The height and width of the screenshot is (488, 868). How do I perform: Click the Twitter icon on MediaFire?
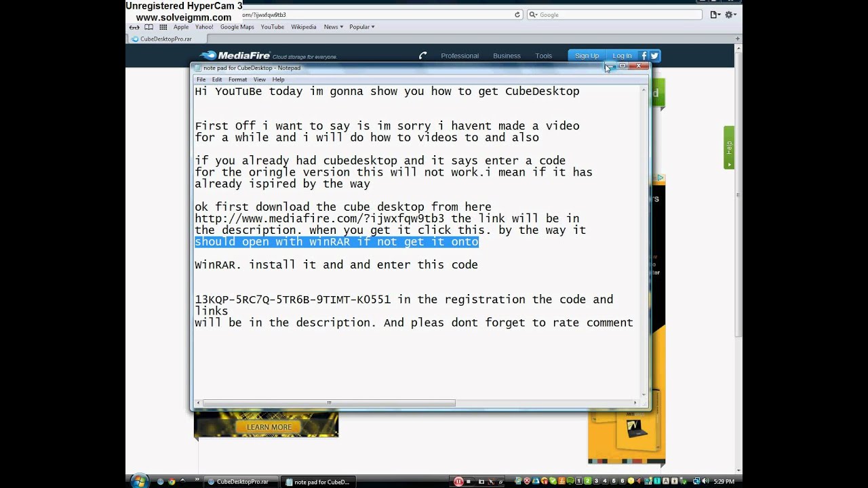[x=654, y=56]
